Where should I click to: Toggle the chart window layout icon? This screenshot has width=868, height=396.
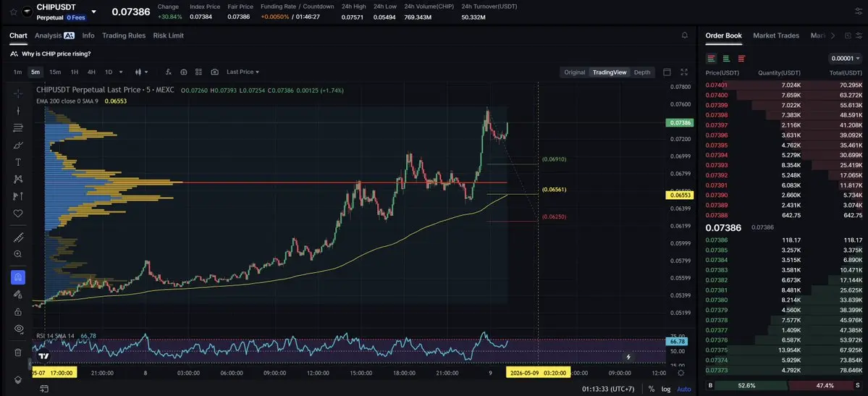(667, 72)
